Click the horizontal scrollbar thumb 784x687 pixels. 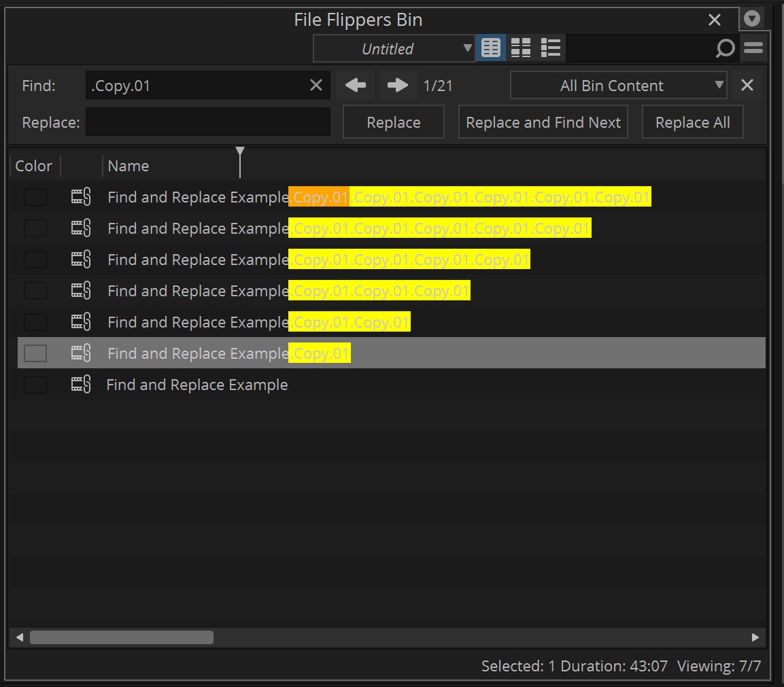(x=122, y=637)
